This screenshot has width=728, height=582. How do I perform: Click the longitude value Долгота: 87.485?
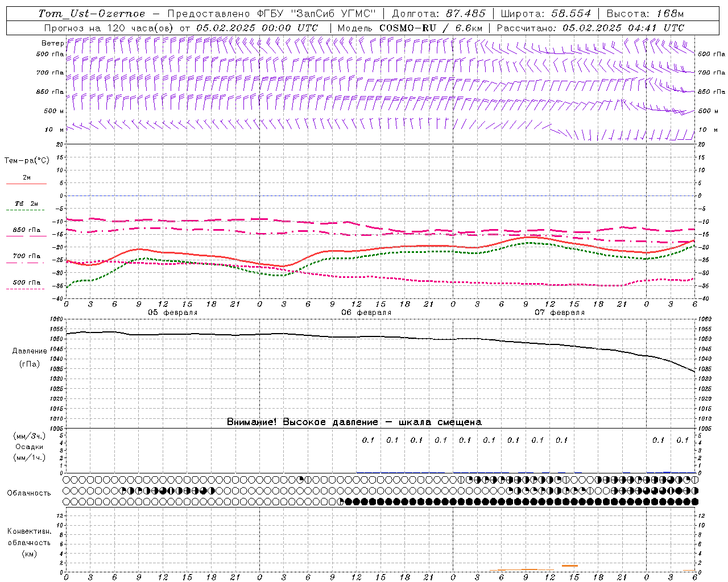(x=439, y=14)
